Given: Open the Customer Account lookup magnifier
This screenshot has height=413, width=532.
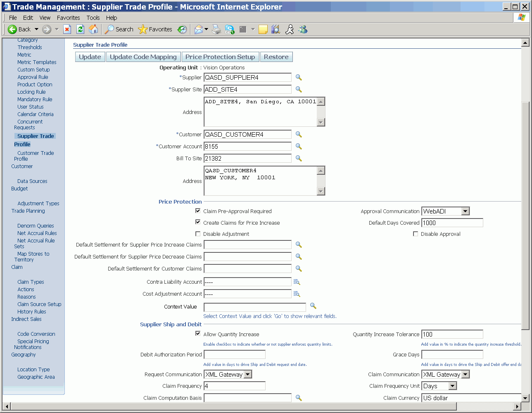Looking at the screenshot, I should (x=299, y=147).
